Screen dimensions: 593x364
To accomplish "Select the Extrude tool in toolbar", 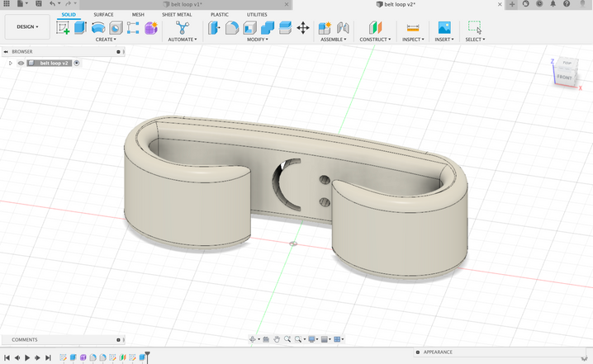I will point(80,27).
